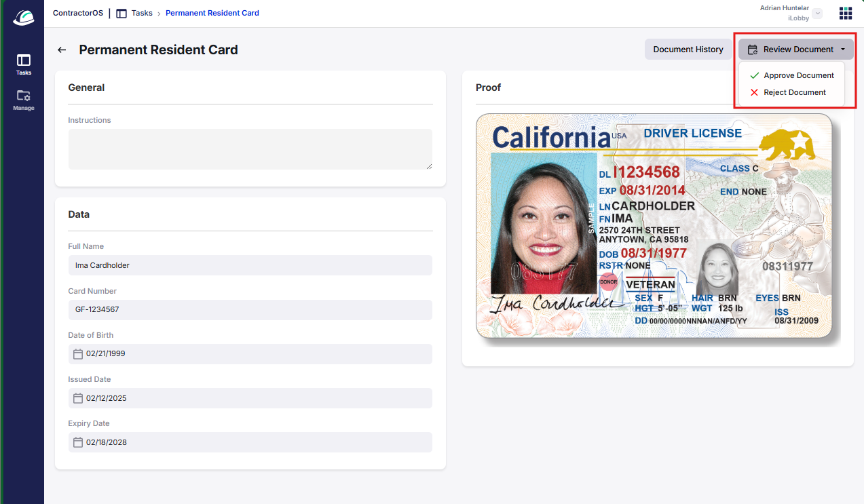Select Reject Document from the menu
The width and height of the screenshot is (864, 504).
[794, 92]
